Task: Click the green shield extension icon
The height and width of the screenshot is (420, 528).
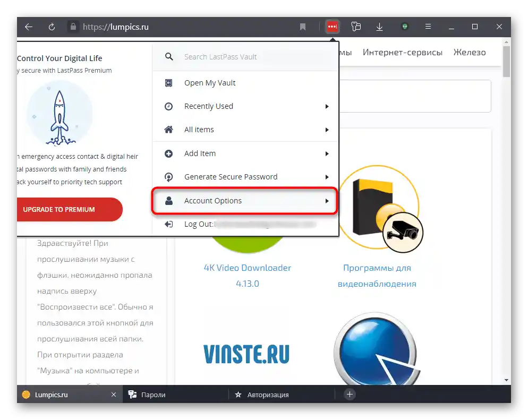Action: (x=405, y=26)
